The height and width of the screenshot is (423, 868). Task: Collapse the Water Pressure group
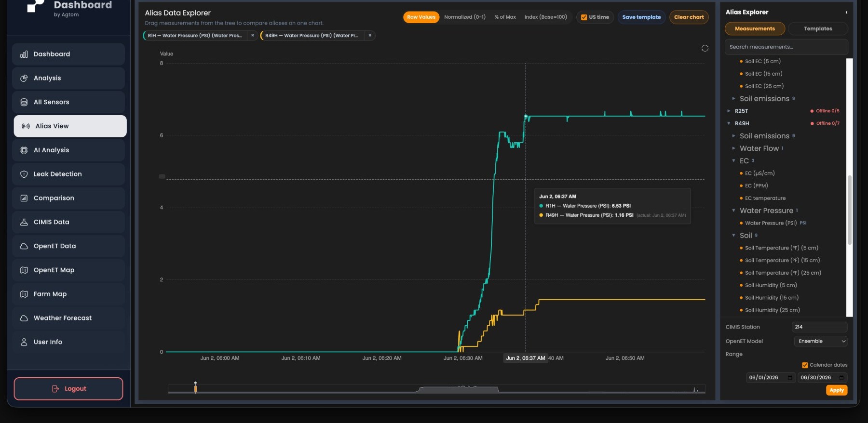coord(734,211)
